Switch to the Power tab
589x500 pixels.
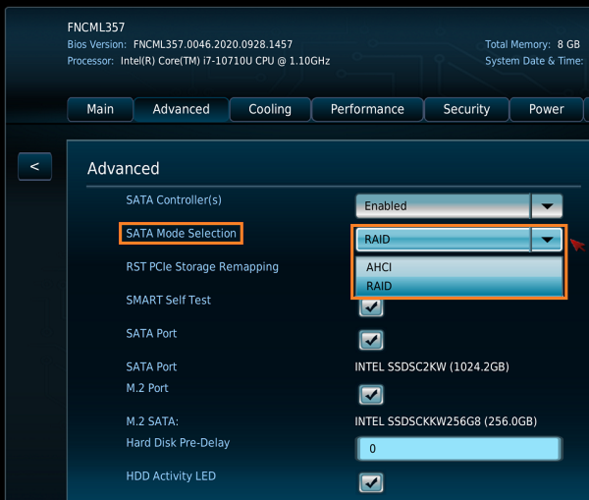546,109
